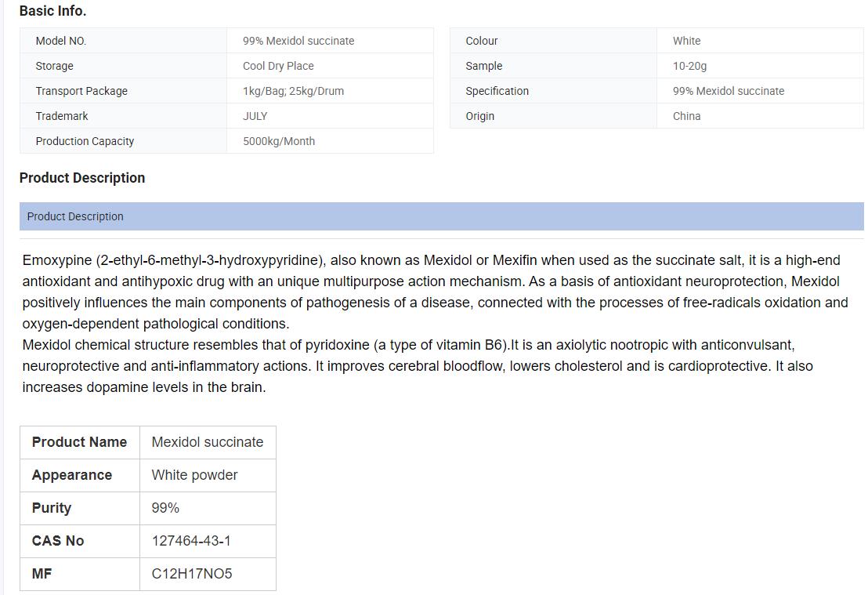
Task: Click the paragraph starting with Emoxypine
Action: (x=435, y=292)
